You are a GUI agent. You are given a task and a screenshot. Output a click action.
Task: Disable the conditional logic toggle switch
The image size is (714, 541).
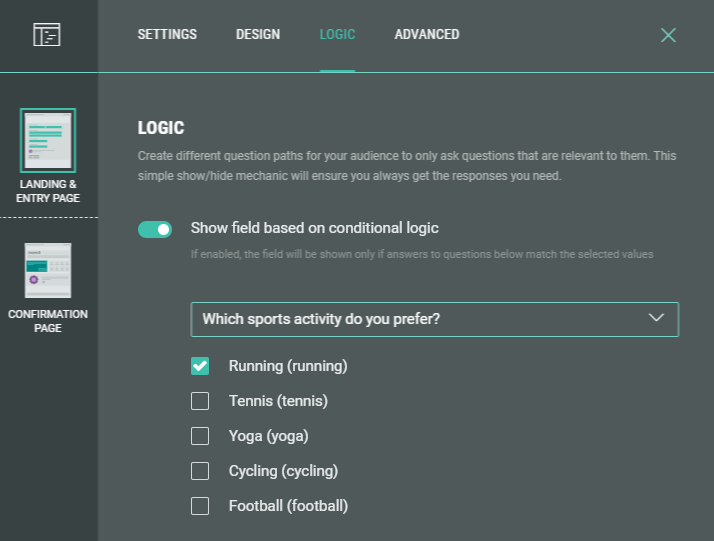point(155,229)
